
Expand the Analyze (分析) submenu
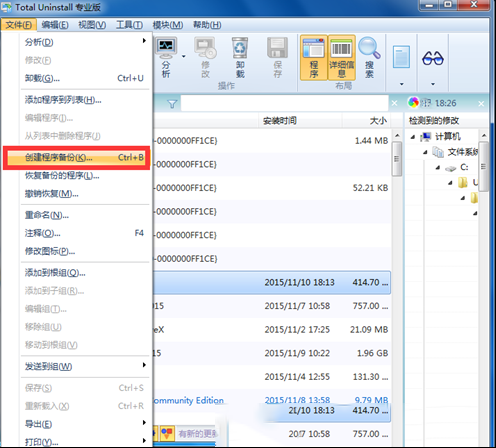pos(85,42)
